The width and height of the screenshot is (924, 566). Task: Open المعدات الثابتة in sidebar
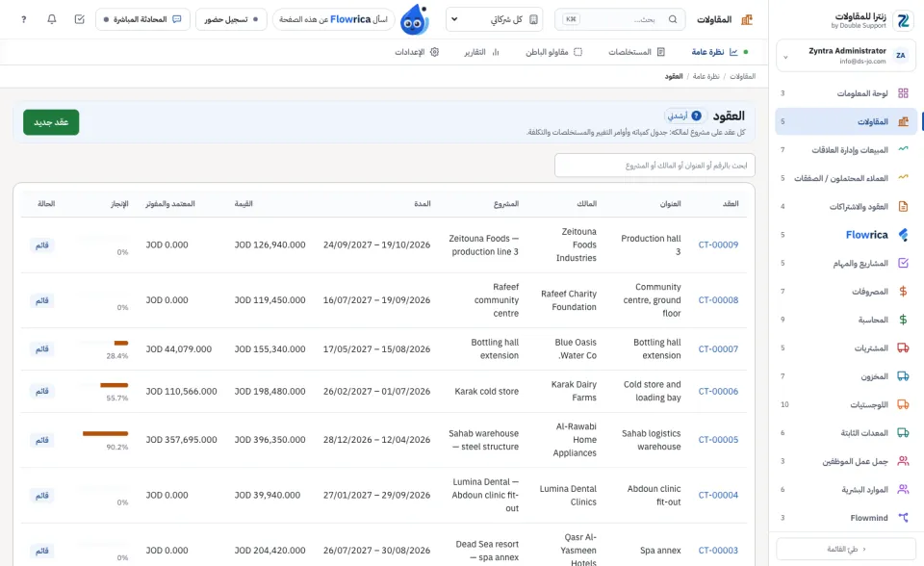click(846, 433)
